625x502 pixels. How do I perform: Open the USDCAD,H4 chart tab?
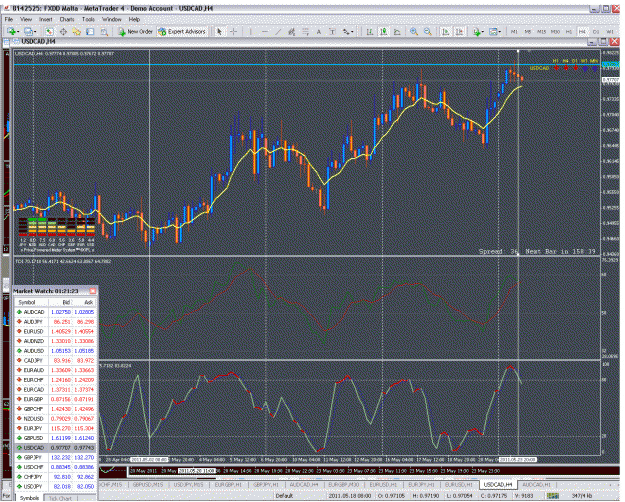pyautogui.click(x=497, y=484)
